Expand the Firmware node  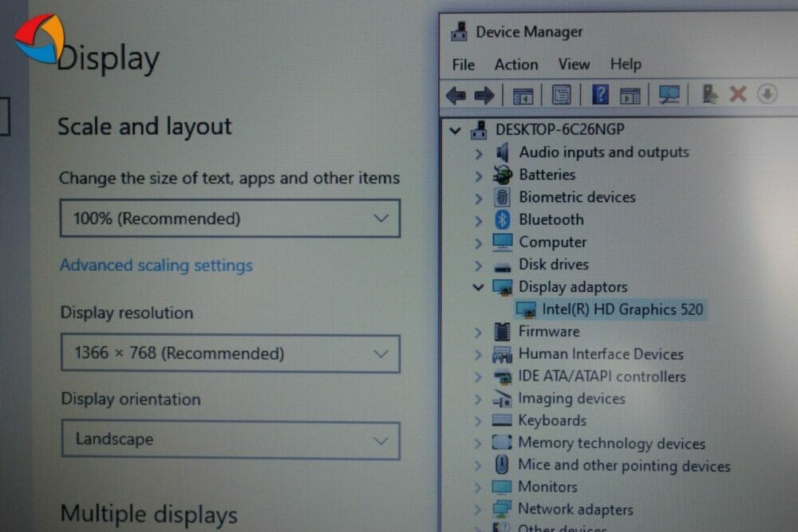(478, 333)
